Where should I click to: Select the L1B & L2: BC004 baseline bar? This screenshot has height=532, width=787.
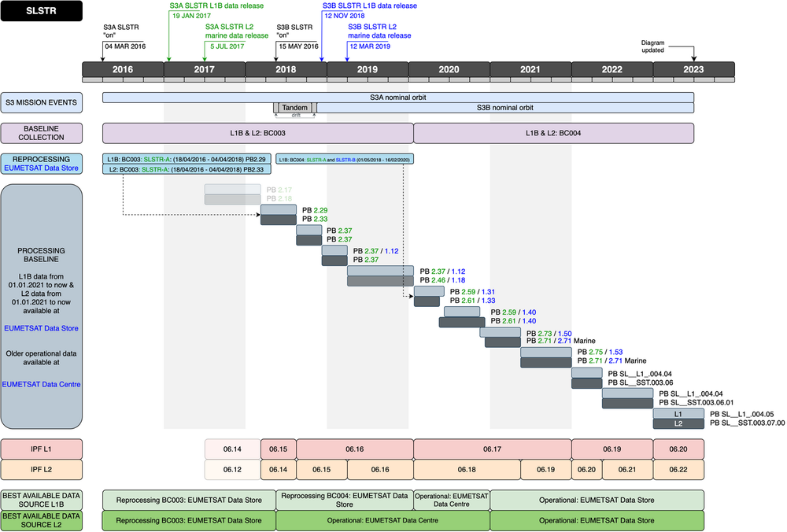point(553,133)
